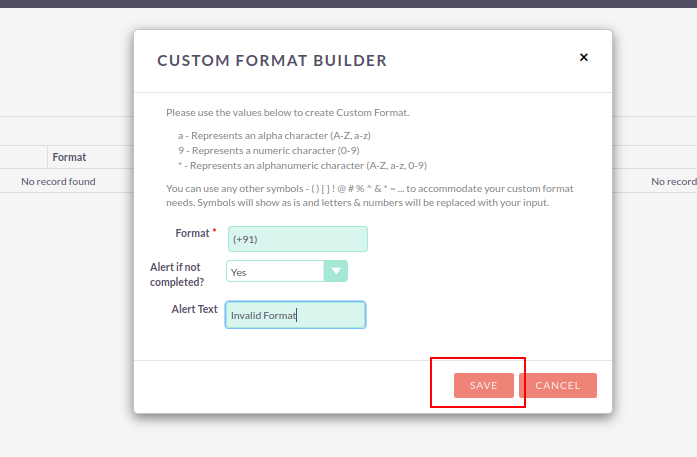Click the Format input field containing (+91)
Screen dimensions: 697x457
point(297,239)
